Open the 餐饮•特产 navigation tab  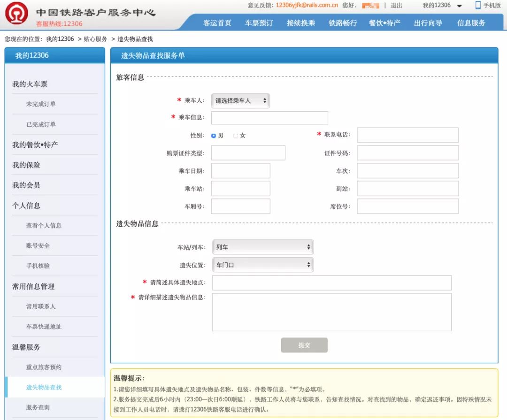(x=385, y=22)
